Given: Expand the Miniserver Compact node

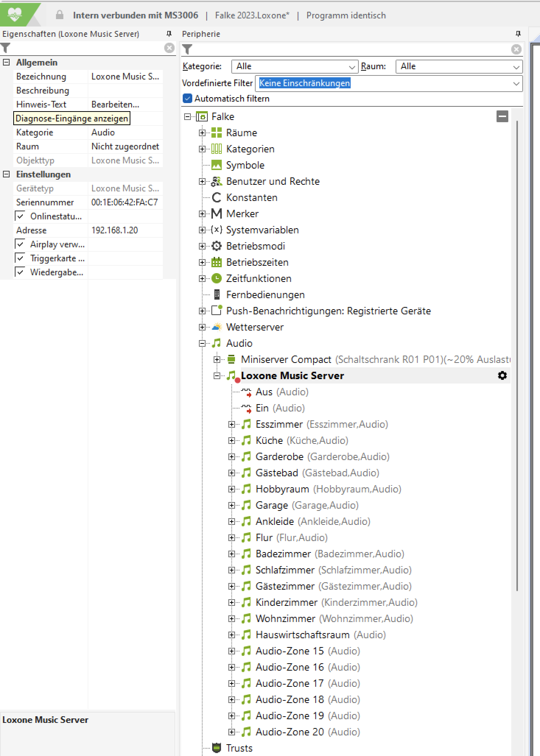Looking at the screenshot, I should pos(217,360).
